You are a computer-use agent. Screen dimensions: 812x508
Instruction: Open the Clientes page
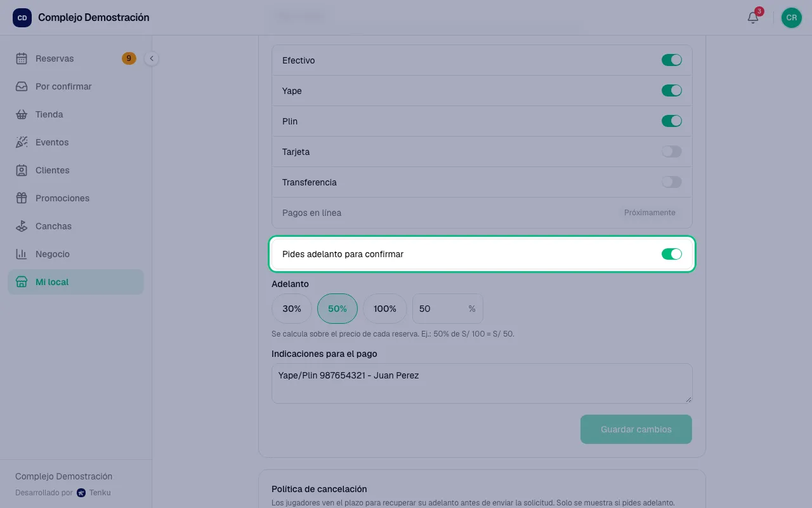pyautogui.click(x=75, y=170)
